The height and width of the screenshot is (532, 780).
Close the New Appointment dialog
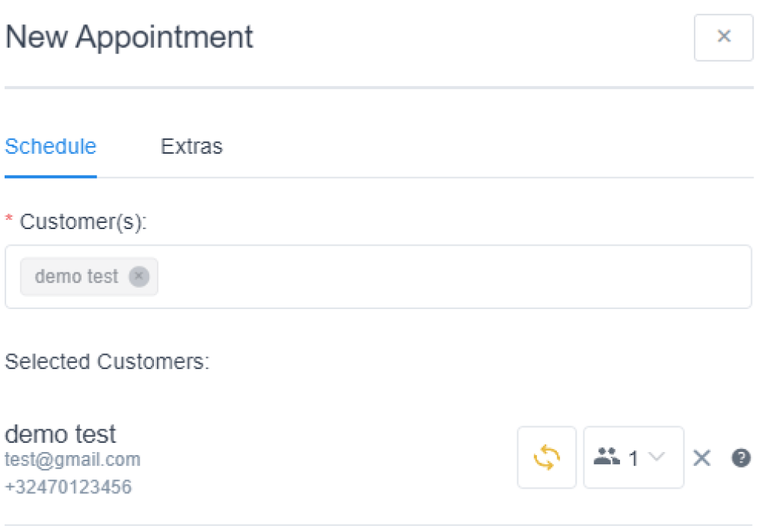coord(724,37)
